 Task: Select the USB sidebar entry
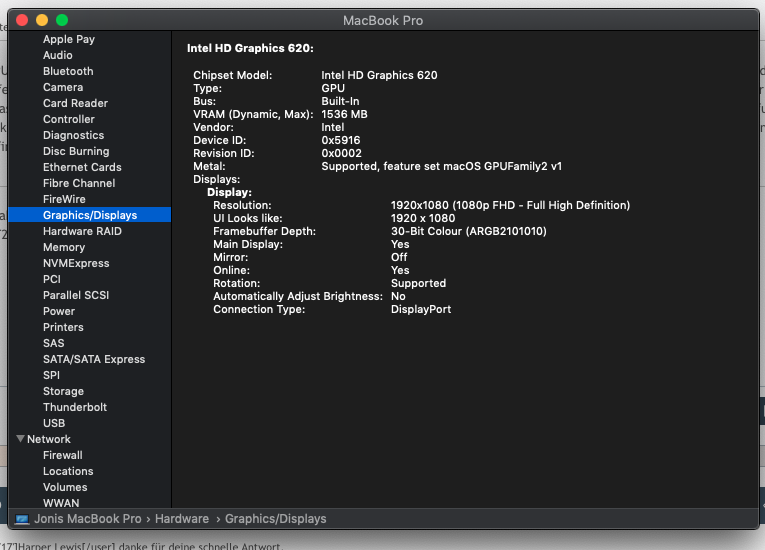click(54, 423)
